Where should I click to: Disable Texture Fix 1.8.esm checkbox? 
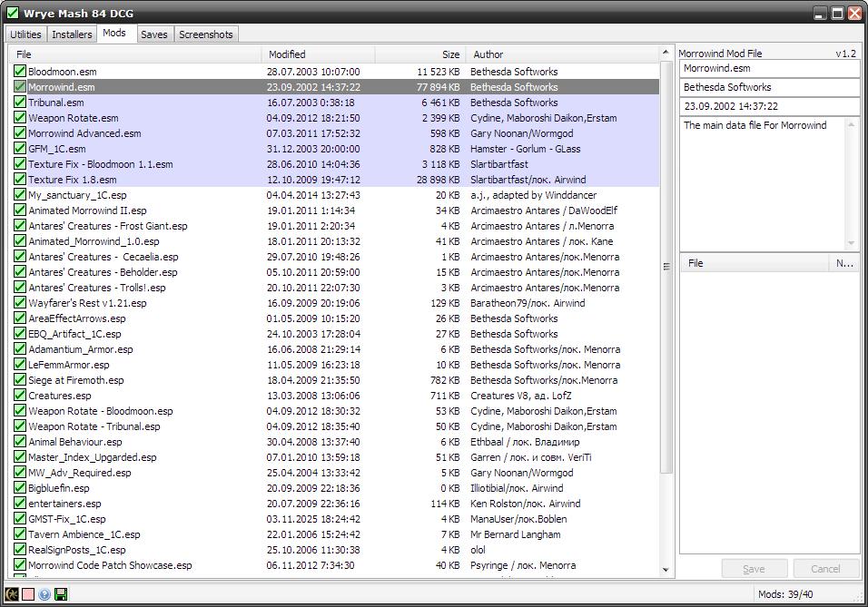[x=20, y=180]
